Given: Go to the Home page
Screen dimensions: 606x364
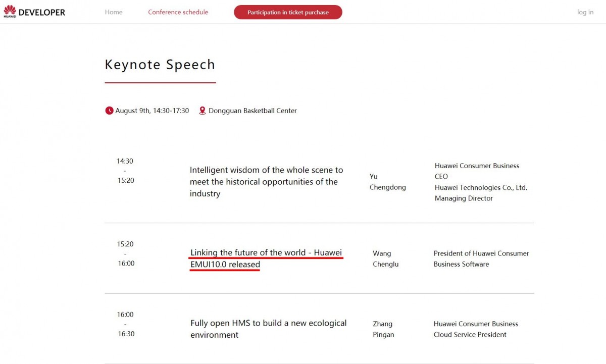Looking at the screenshot, I should [114, 12].
